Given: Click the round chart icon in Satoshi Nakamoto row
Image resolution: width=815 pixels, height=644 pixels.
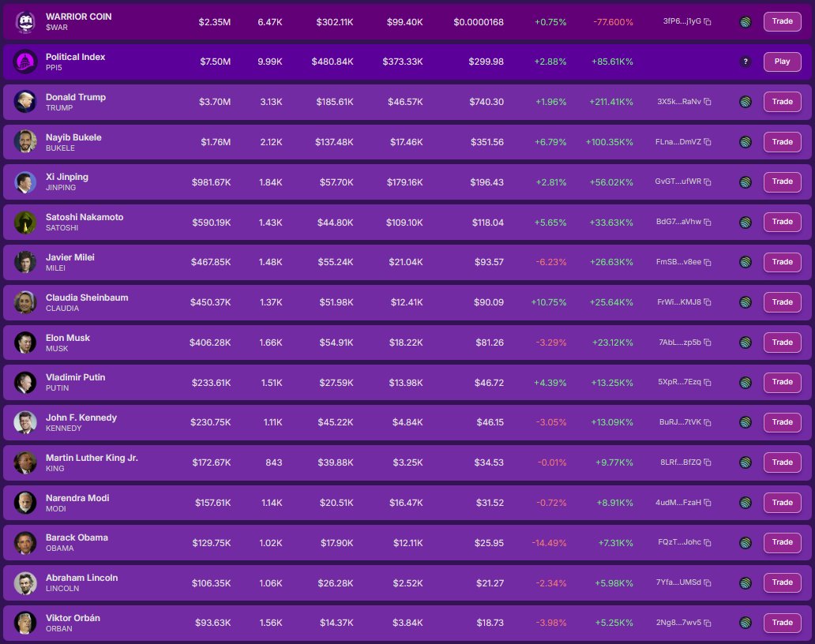Looking at the screenshot, I should click(x=746, y=223).
